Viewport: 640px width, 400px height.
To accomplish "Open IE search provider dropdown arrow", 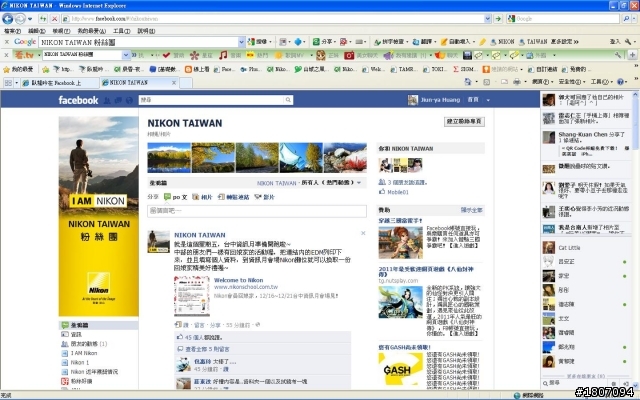I will click(634, 18).
